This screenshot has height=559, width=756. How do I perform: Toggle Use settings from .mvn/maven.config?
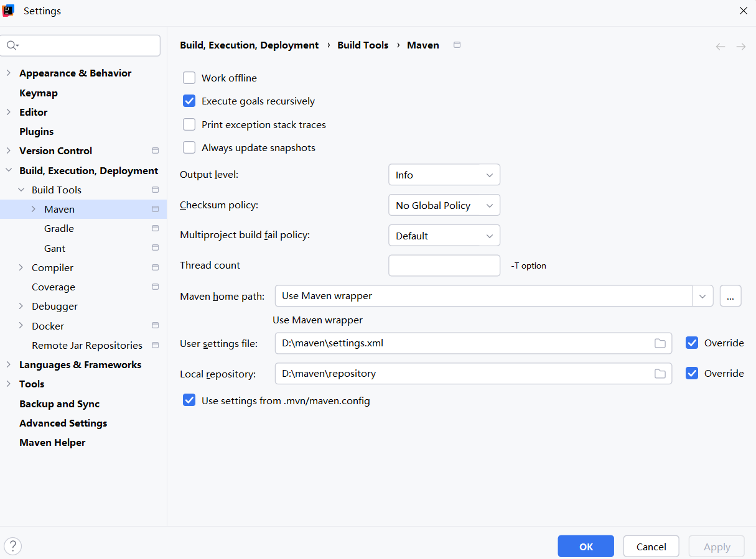click(x=189, y=400)
